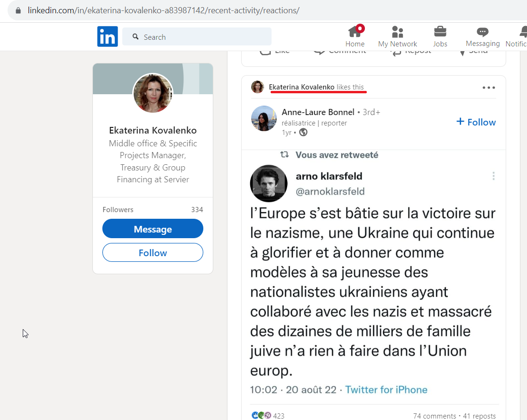Click 'réalisatrice | reporter' subtitle
Screen dimensions: 527x420
[314, 123]
